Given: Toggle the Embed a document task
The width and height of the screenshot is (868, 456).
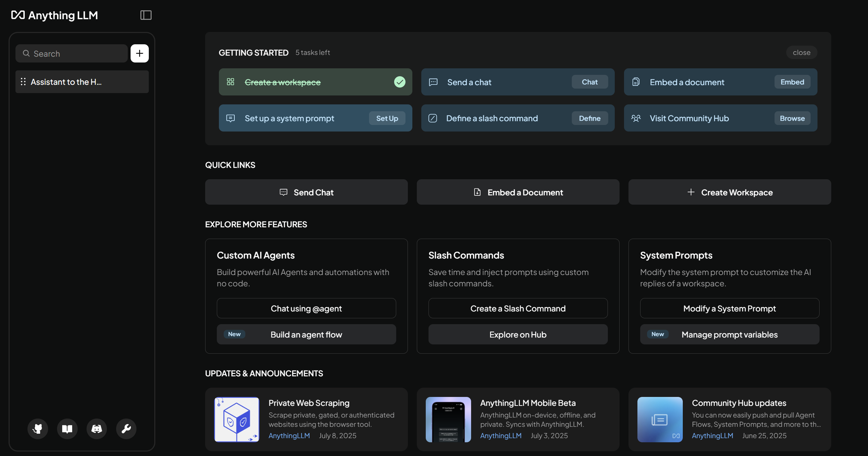Looking at the screenshot, I should 791,82.
